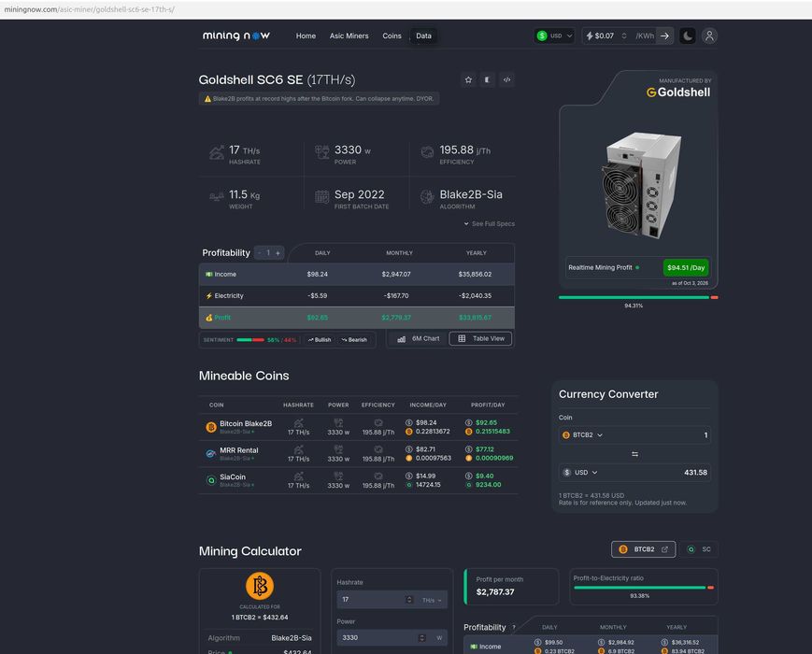Click the miningnow logo
The width and height of the screenshot is (812, 654).
click(x=236, y=36)
